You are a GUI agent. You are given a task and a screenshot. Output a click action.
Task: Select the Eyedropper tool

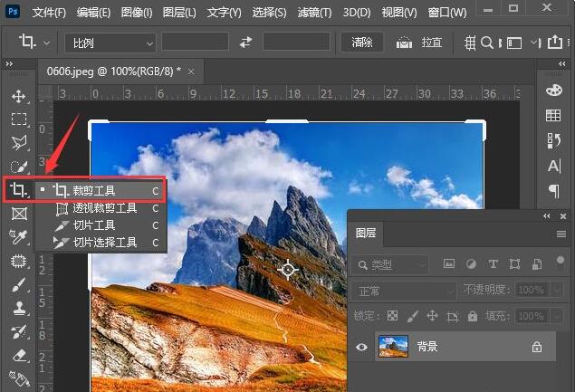18,237
